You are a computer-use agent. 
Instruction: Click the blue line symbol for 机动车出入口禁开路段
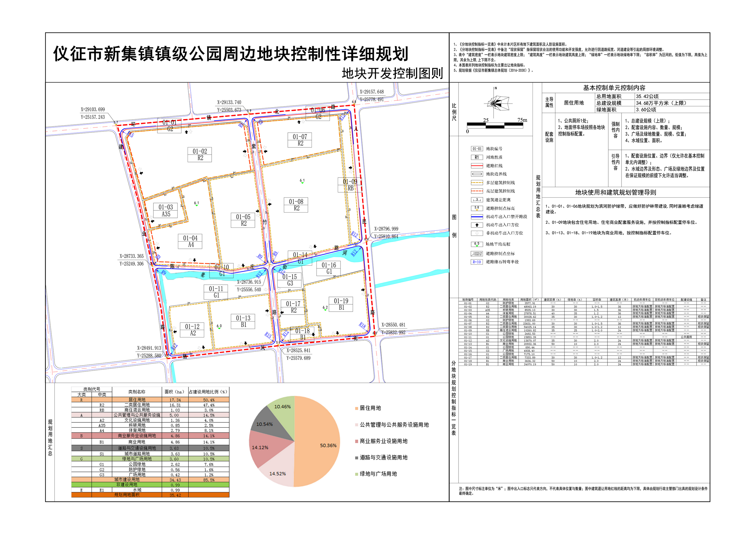(477, 217)
